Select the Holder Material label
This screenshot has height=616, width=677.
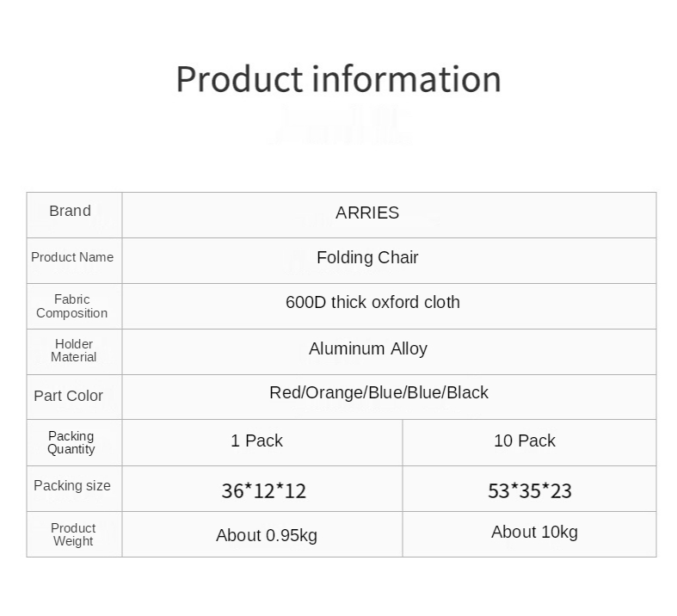pyautogui.click(x=73, y=350)
